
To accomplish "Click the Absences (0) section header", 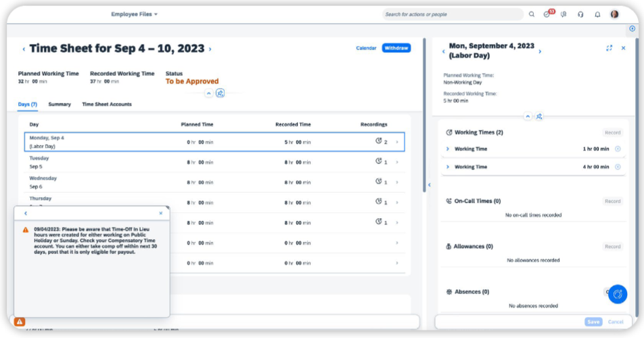I will click(471, 292).
